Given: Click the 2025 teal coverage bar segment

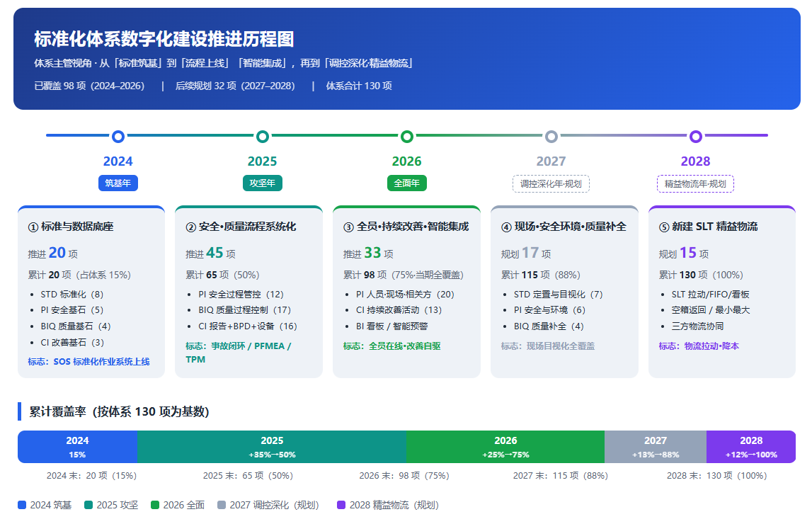Looking at the screenshot, I should (x=272, y=447).
